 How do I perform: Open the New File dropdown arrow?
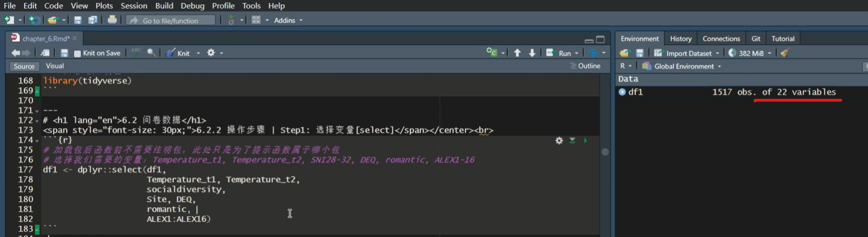(20, 20)
